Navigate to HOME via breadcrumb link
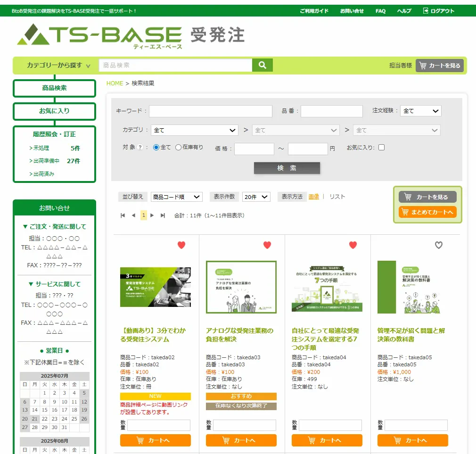Viewport: 476px width, 454px height. [115, 83]
